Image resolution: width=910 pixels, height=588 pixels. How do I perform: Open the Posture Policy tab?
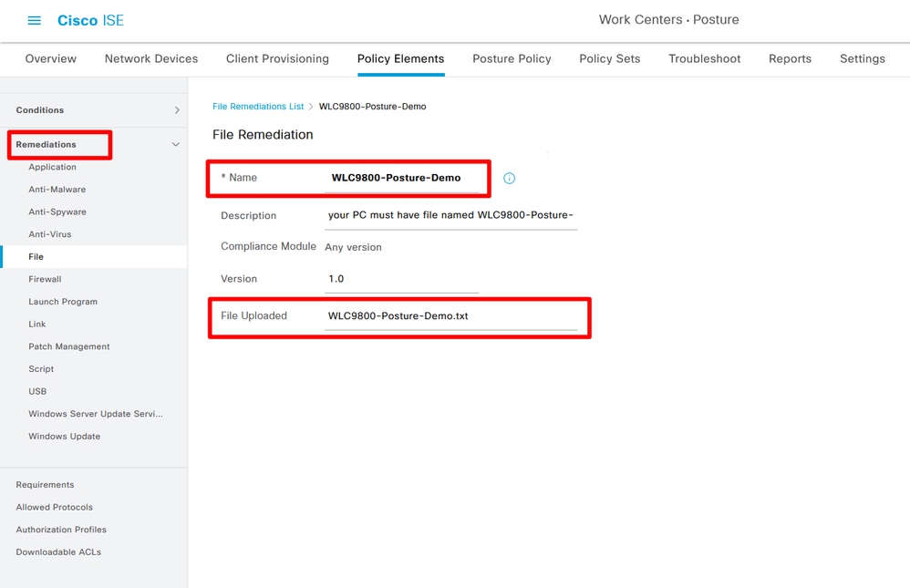click(x=512, y=58)
